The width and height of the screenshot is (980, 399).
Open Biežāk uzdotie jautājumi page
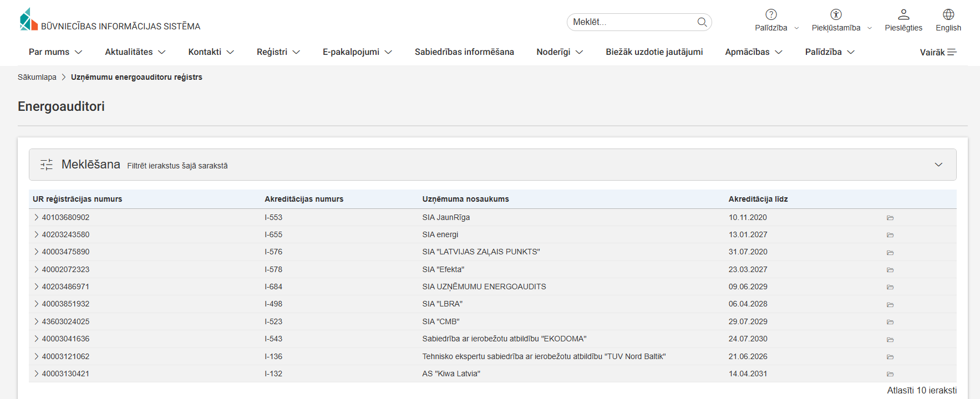click(654, 52)
